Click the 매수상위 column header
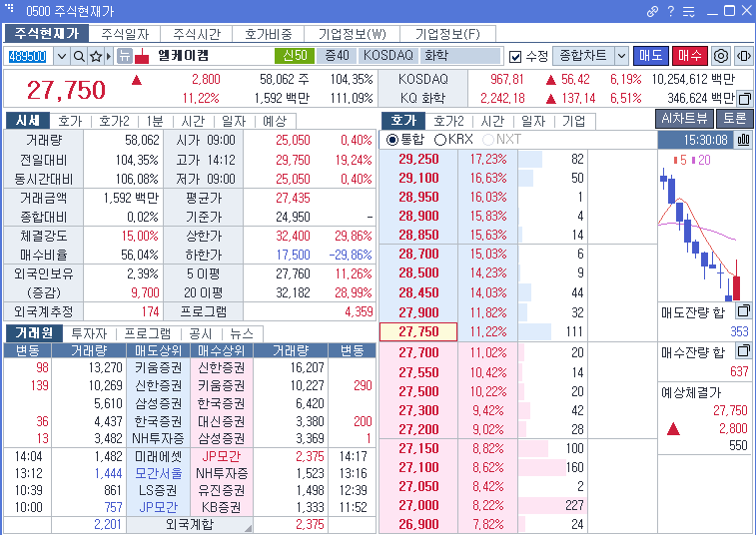Image resolution: width=756 pixels, height=535 pixels. click(x=222, y=350)
